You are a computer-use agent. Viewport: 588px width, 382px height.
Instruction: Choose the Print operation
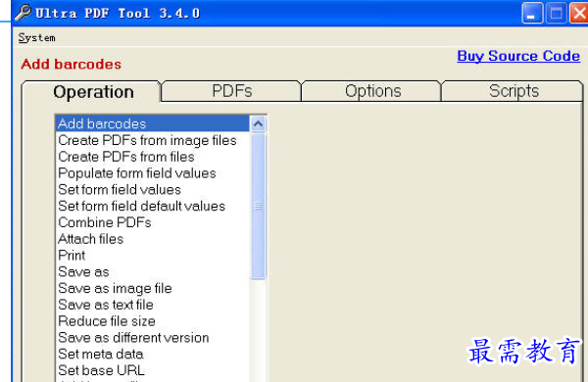152,256
